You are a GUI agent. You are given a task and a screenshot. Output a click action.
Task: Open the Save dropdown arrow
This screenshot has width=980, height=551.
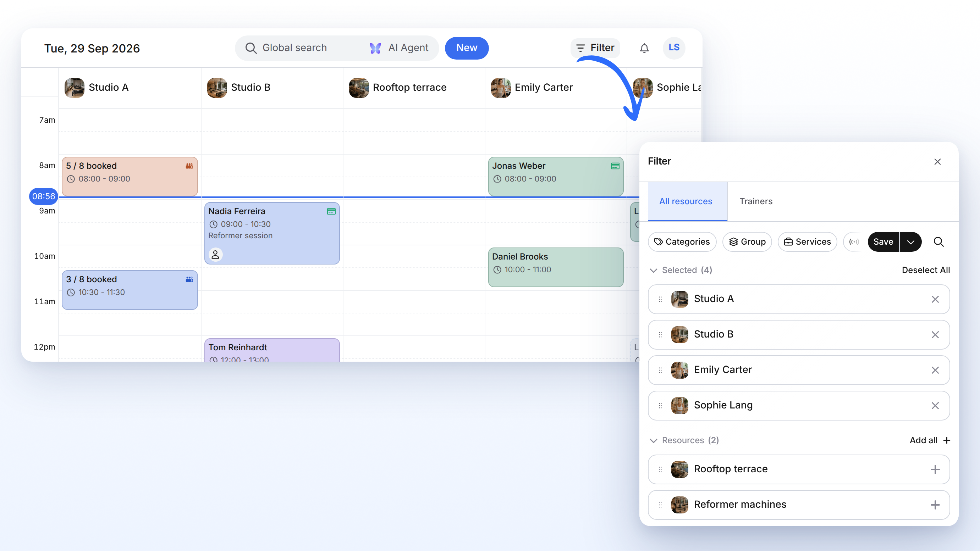click(x=910, y=242)
